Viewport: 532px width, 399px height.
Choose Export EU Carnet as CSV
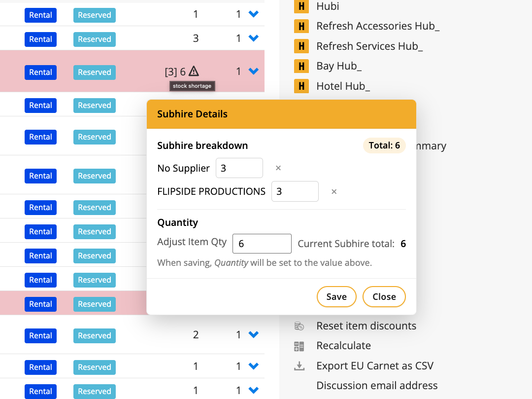point(375,366)
